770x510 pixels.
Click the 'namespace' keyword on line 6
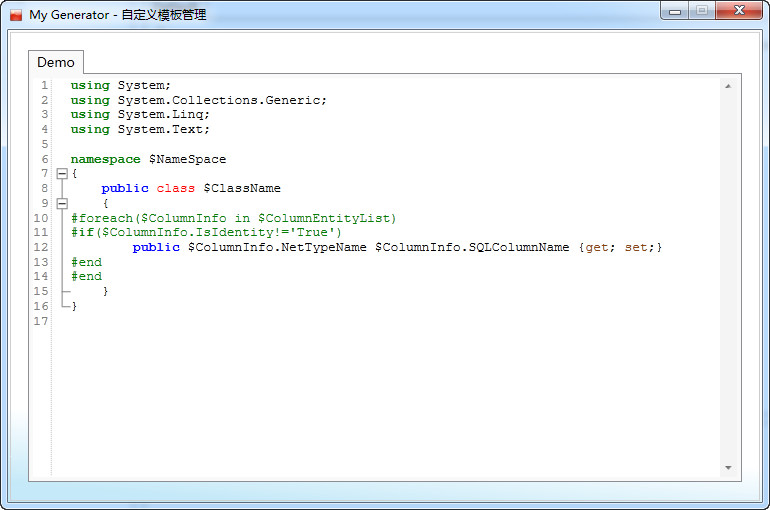pos(106,159)
